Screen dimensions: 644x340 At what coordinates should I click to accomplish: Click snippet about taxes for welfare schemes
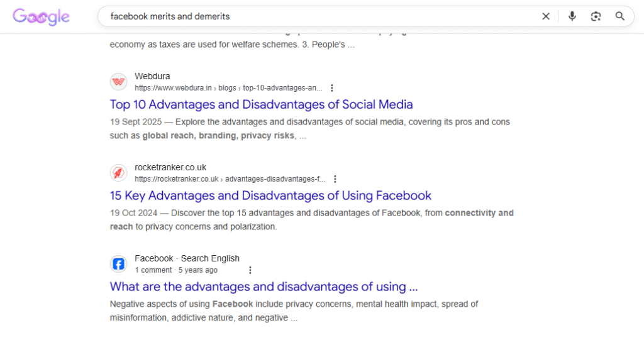pos(232,45)
